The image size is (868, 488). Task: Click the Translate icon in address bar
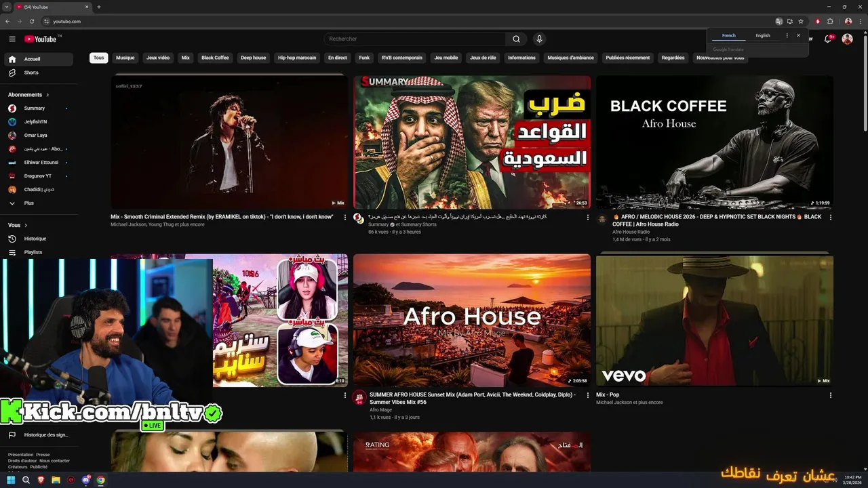point(779,21)
